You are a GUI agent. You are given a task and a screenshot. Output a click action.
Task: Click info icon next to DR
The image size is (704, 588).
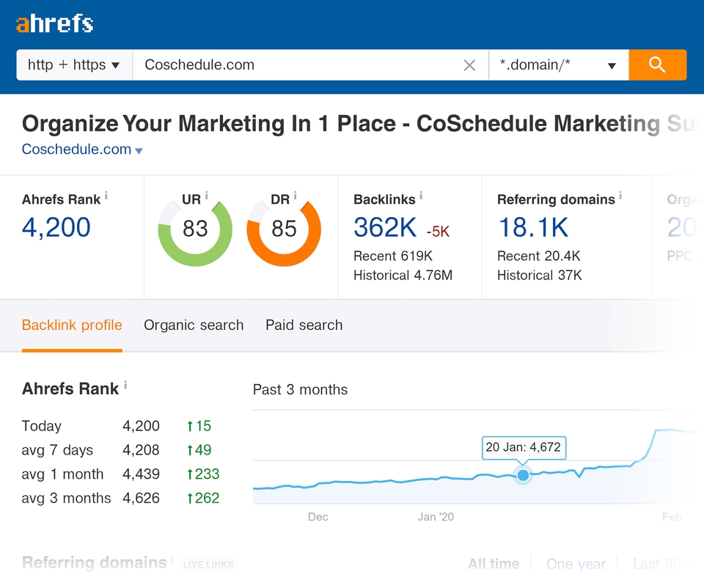click(295, 196)
